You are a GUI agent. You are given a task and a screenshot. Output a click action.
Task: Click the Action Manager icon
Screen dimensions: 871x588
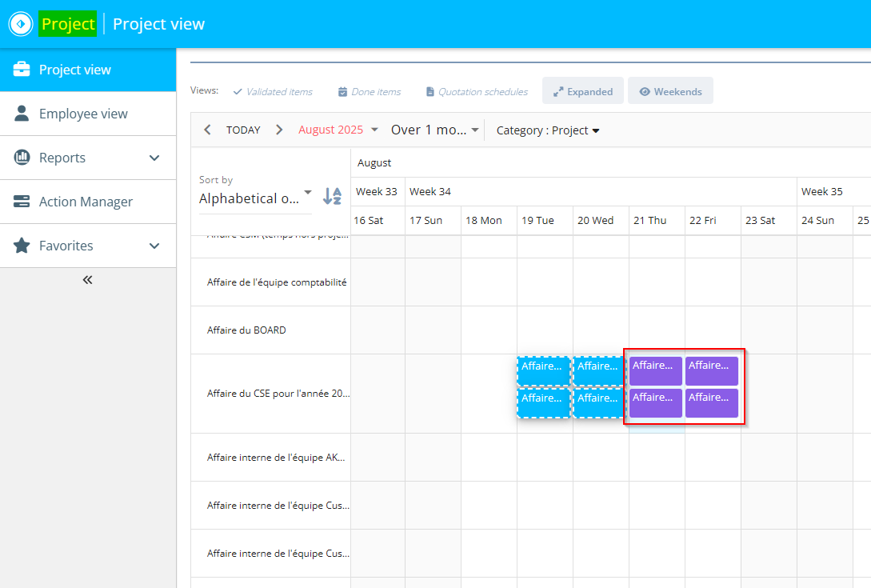click(22, 202)
